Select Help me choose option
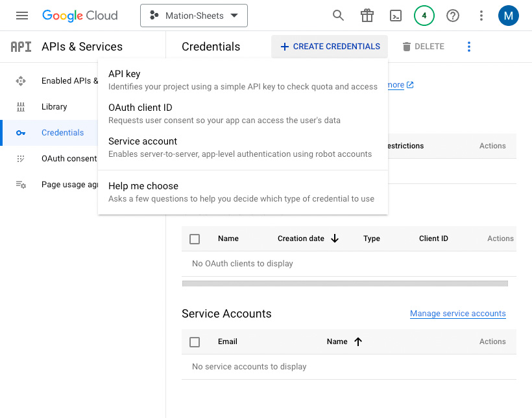Screen dimensions: 532x418 click(243, 192)
